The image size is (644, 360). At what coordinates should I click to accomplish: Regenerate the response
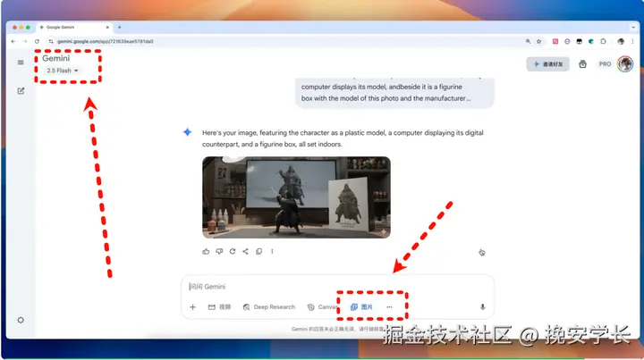coord(233,251)
